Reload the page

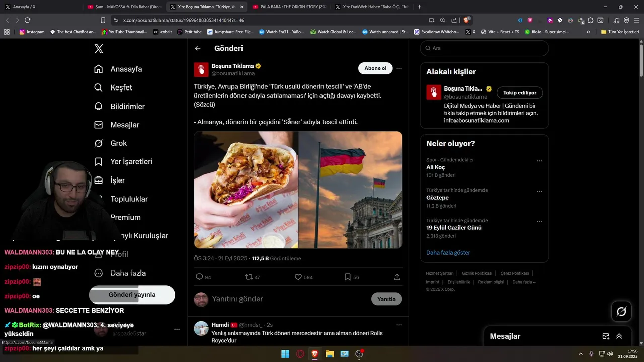click(27, 20)
